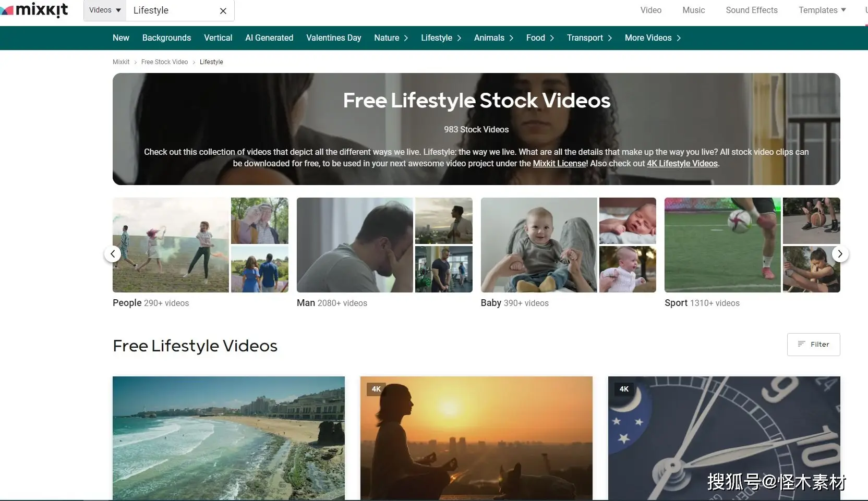
Task: Click the next carousel arrow
Action: tap(840, 254)
